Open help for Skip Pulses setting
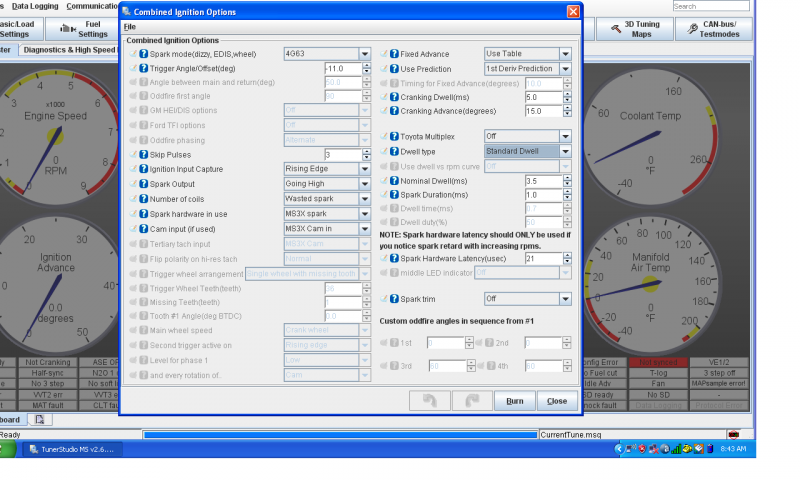 click(143, 155)
